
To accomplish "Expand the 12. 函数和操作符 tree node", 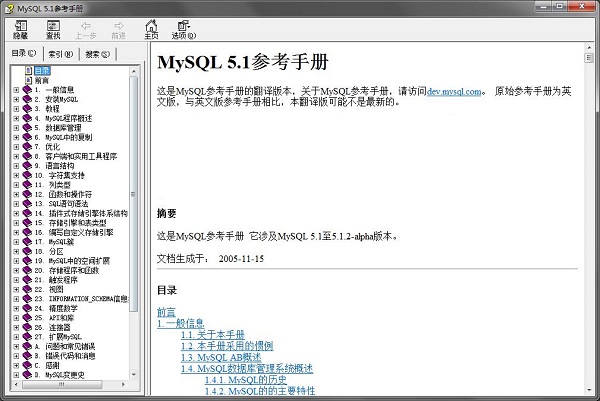I will click(x=16, y=194).
